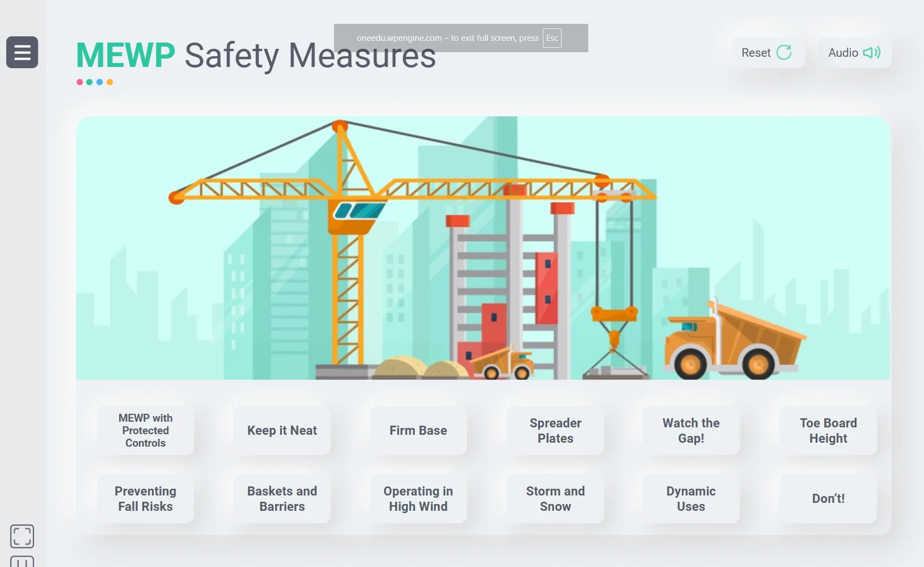Click the Audio speaker icon
The width and height of the screenshot is (924, 567).
point(871,53)
